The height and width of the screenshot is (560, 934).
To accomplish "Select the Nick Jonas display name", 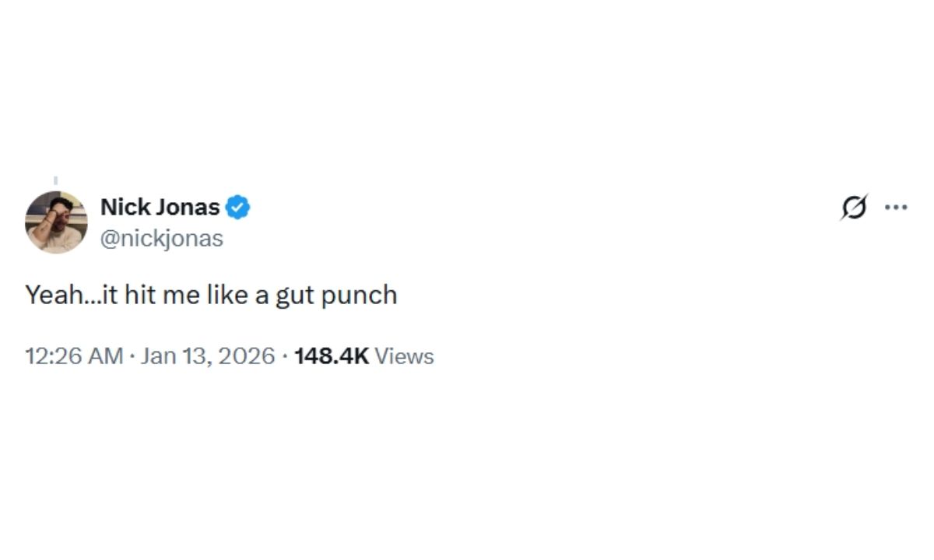I will 160,207.
